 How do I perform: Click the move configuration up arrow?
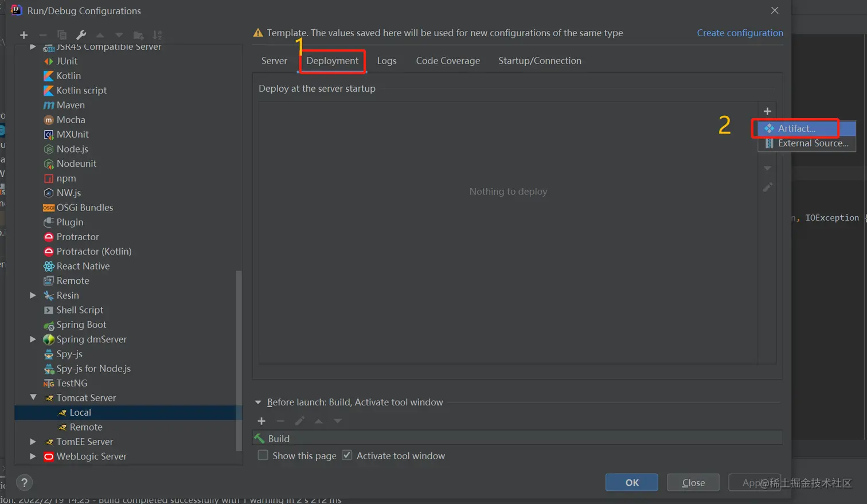pos(100,35)
